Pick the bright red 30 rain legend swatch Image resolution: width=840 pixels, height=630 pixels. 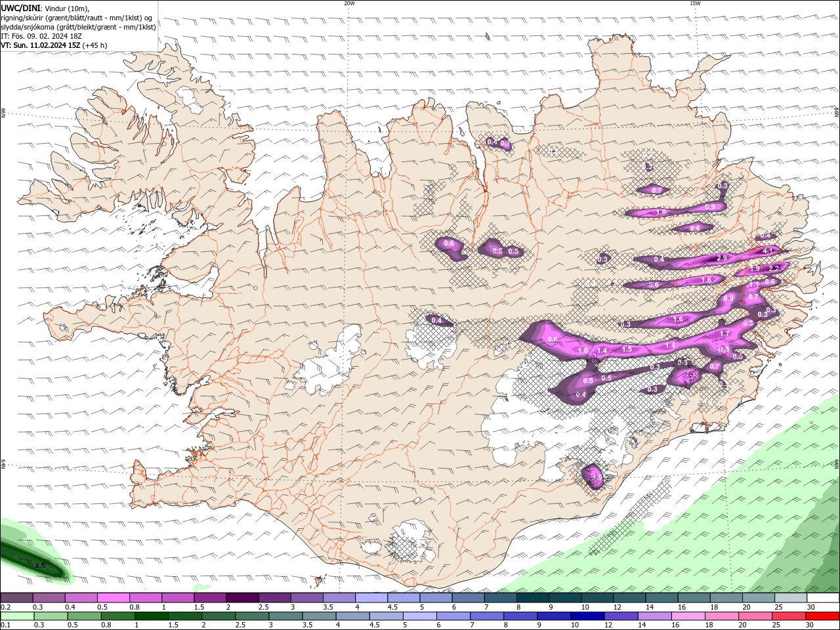[822, 616]
